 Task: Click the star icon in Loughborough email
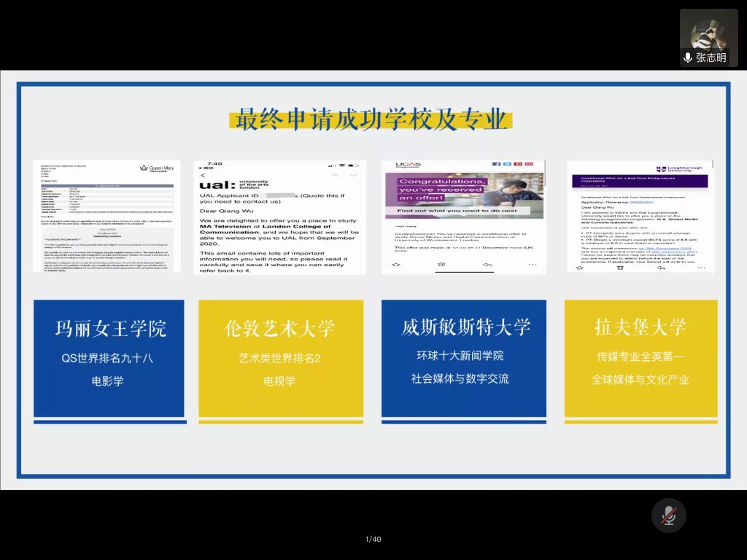coord(580,268)
